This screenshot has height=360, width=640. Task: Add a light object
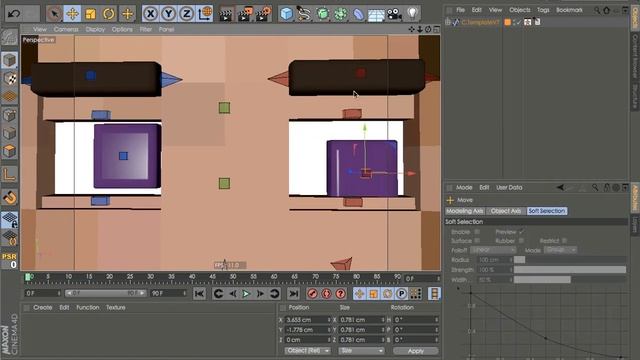[413, 14]
